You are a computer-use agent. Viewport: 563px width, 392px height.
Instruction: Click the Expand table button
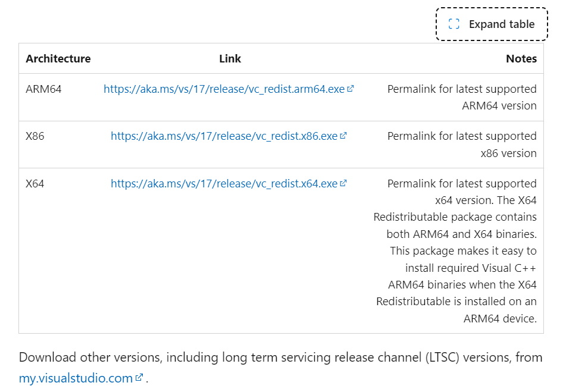pyautogui.click(x=492, y=24)
